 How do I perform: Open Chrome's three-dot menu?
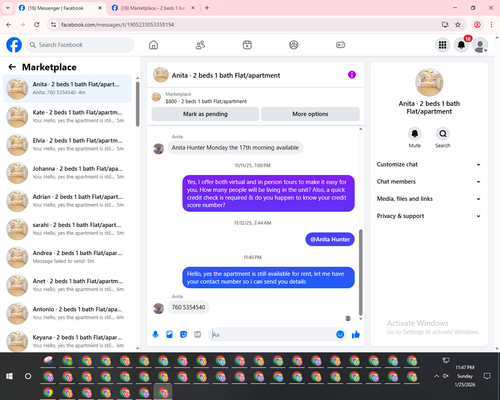491,24
